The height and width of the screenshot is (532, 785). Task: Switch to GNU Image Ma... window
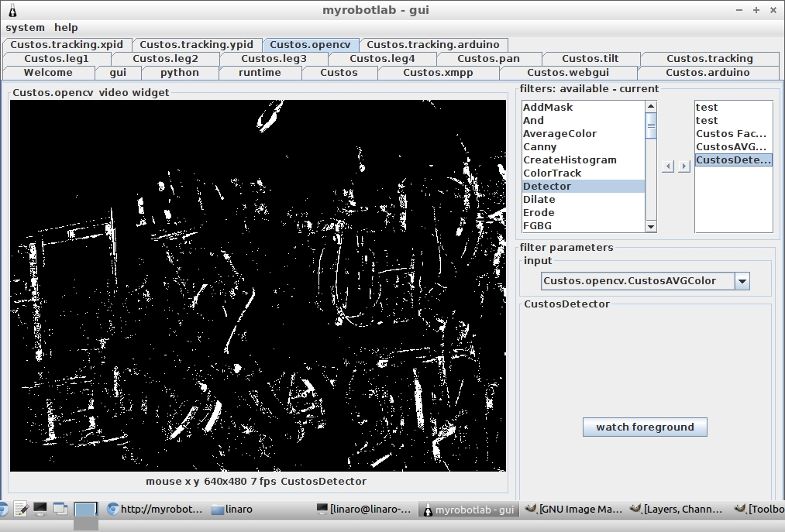coord(573,510)
